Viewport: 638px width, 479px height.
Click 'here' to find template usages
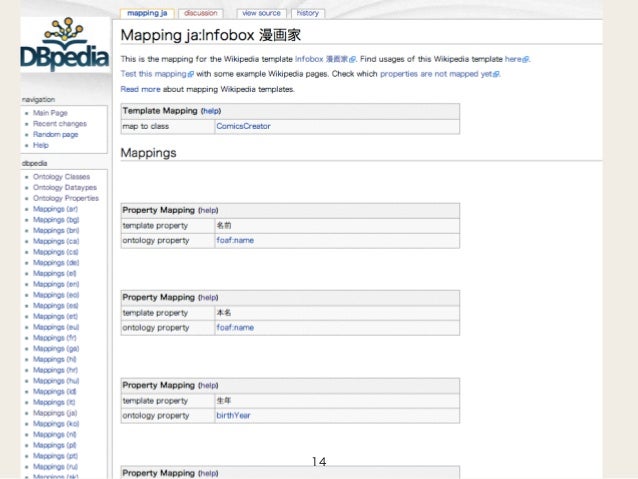pos(513,59)
